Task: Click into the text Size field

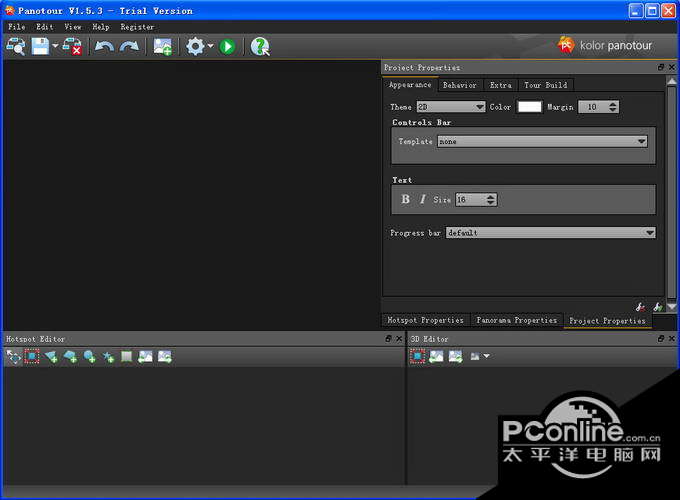Action: 470,199
